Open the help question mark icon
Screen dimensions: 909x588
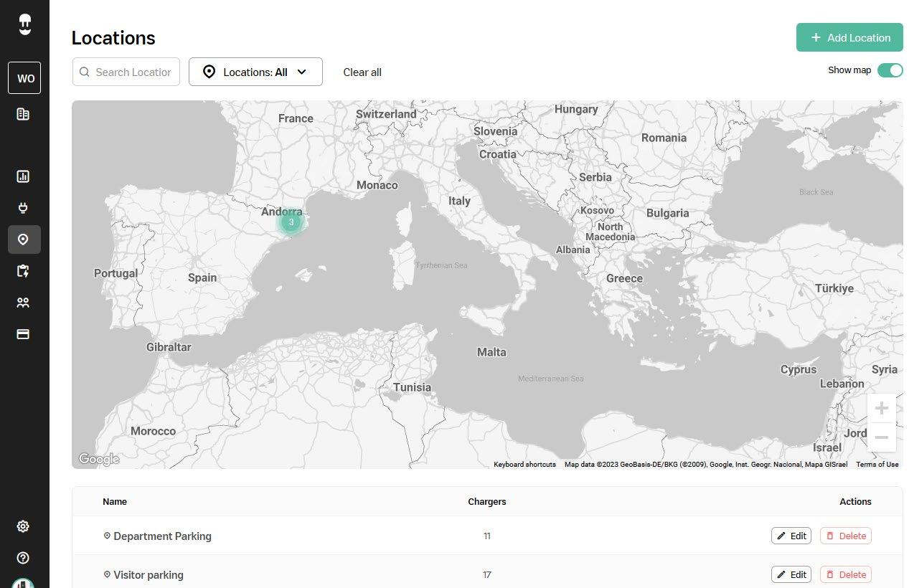pyautogui.click(x=23, y=558)
